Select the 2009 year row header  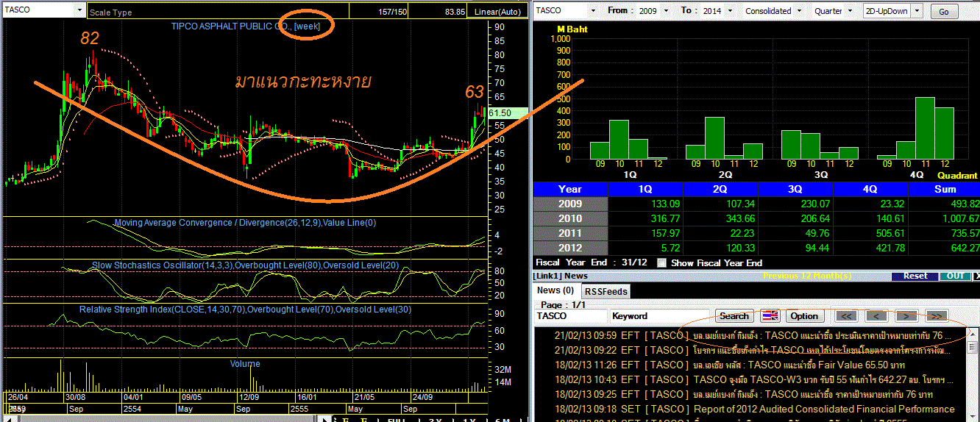(570, 204)
